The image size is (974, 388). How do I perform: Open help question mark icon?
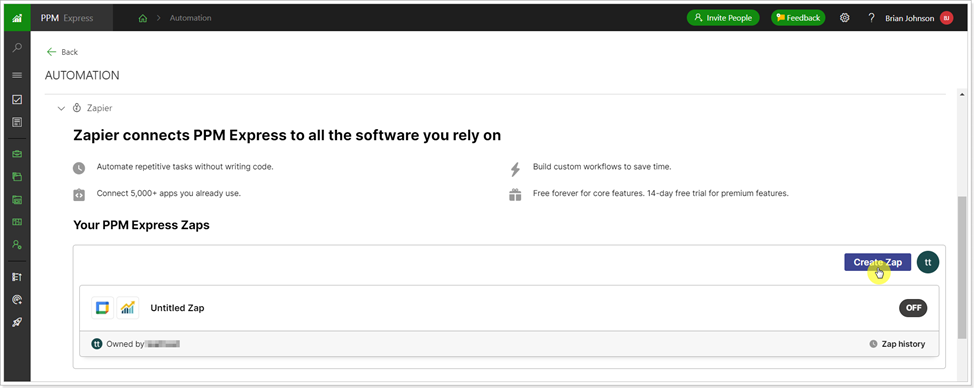click(872, 18)
